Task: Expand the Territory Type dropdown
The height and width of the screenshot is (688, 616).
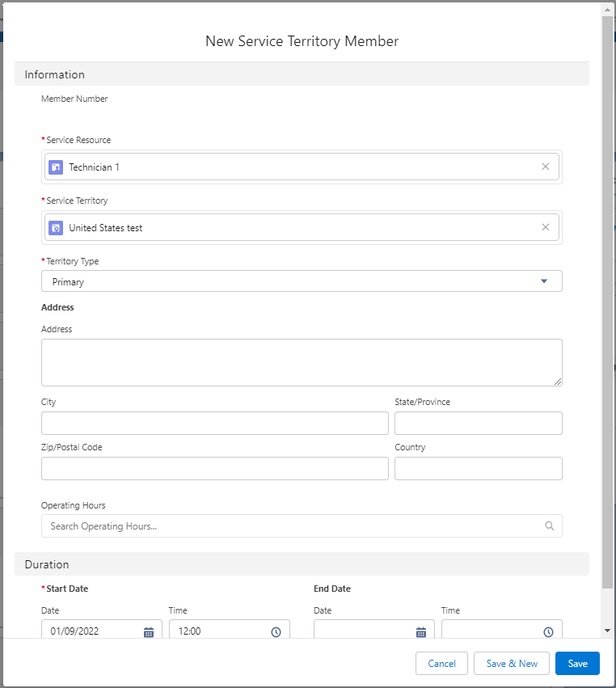Action: [x=302, y=281]
